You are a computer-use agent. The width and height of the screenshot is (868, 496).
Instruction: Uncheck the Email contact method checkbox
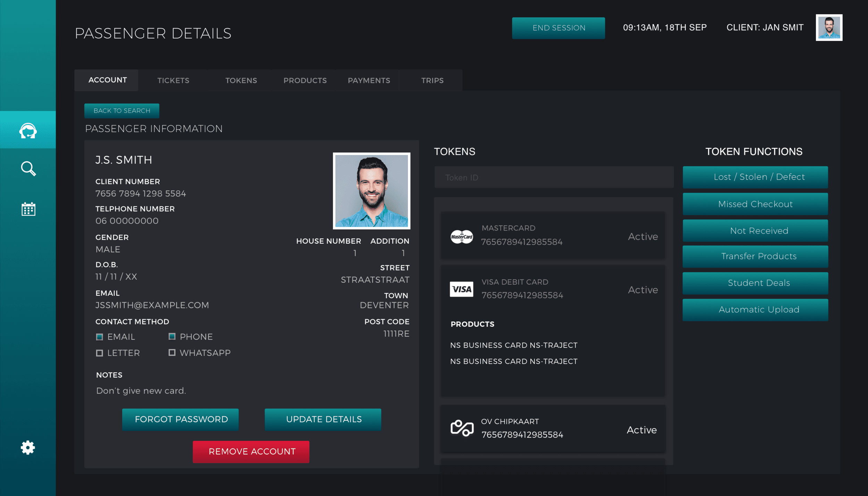coord(100,337)
